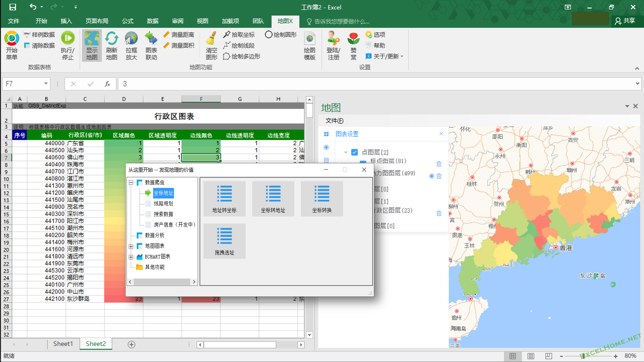The height and width of the screenshot is (362, 644).
Task: Click the 图表联动 chart linkage icon
Action: point(151,45)
